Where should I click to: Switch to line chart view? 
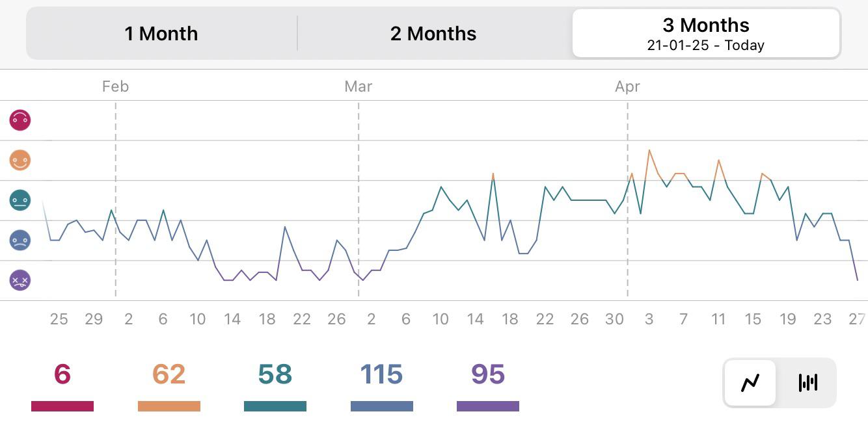click(x=750, y=383)
